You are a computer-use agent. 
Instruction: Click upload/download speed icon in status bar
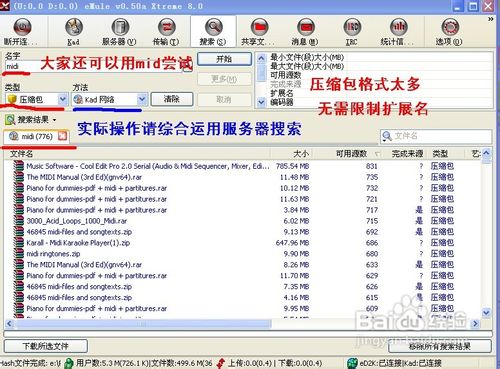point(220,363)
